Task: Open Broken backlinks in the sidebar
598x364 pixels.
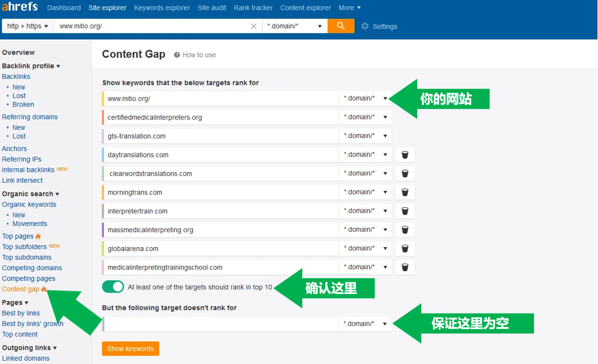Action: click(23, 105)
